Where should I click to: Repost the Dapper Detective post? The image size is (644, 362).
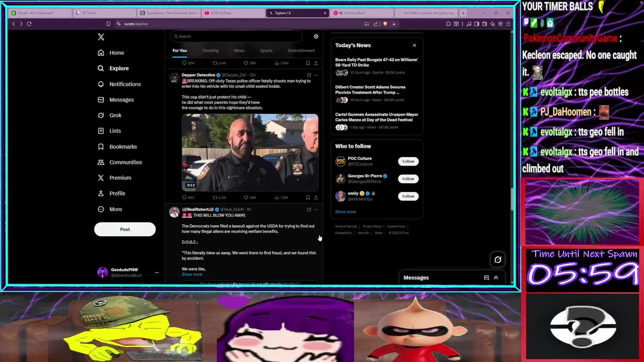click(x=219, y=198)
